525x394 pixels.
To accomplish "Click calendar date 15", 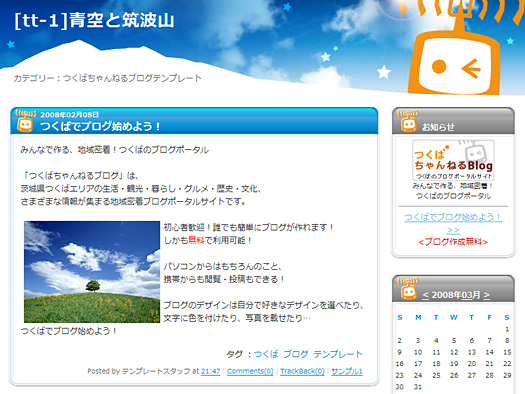I will click(x=507, y=352).
